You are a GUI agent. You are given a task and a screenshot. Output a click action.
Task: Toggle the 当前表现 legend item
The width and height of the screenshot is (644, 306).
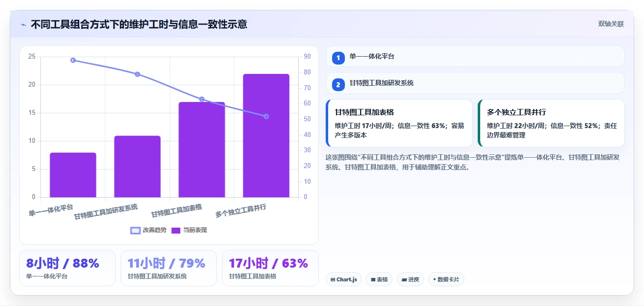(189, 230)
